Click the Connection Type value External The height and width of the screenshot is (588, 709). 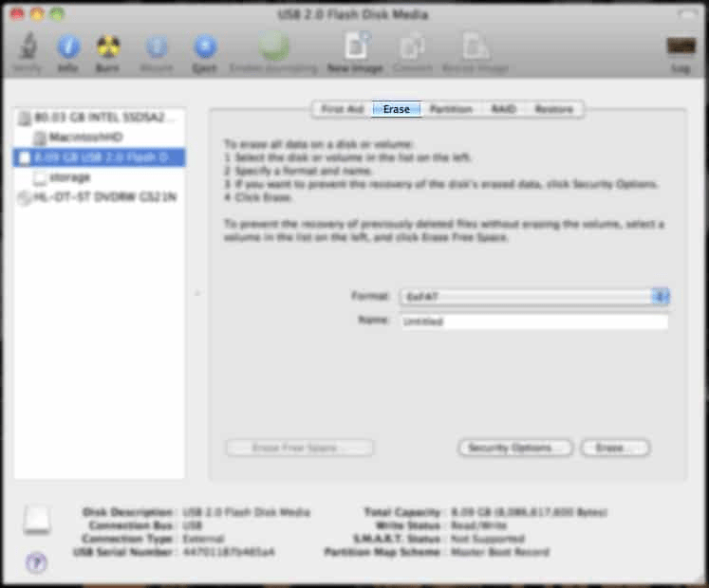203,539
